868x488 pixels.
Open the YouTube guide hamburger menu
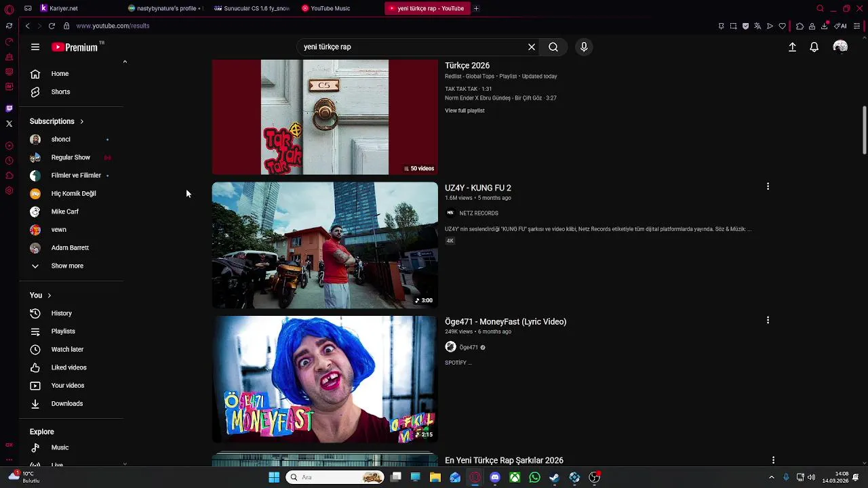(35, 47)
